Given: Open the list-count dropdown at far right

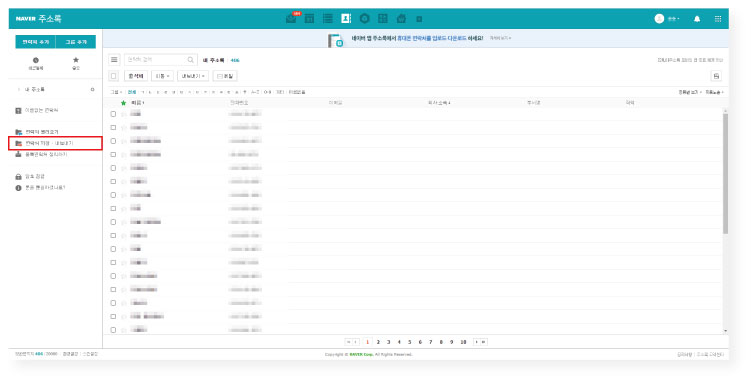Looking at the screenshot, I should coord(714,92).
